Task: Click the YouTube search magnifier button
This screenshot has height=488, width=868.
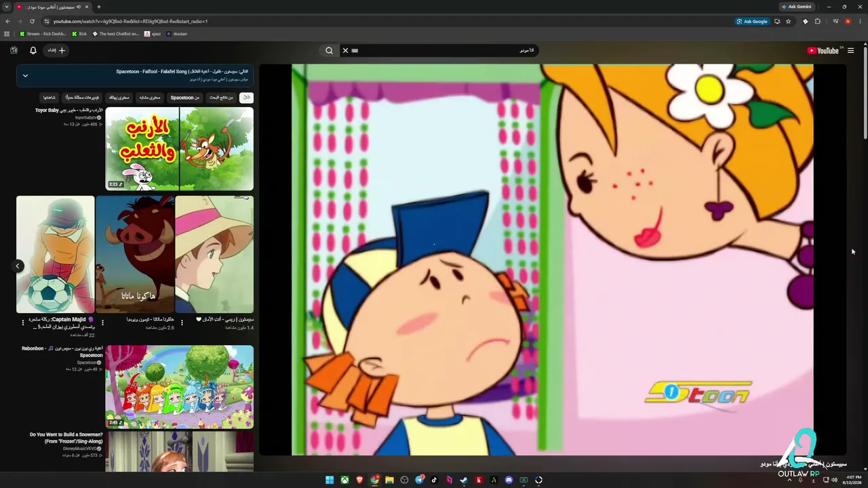Action: (329, 50)
